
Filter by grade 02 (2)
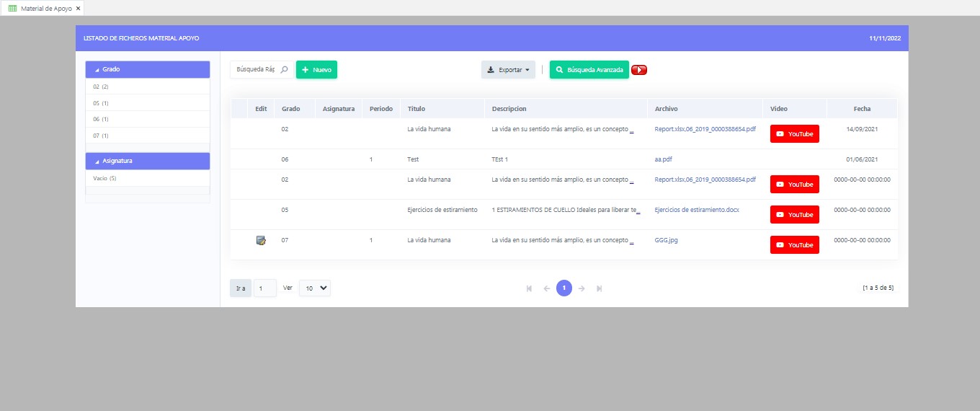tap(101, 87)
